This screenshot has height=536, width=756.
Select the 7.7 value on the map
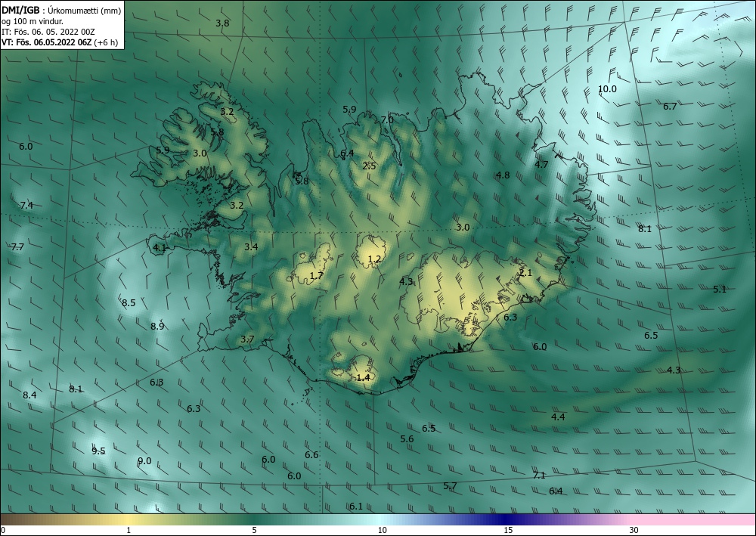click(x=17, y=247)
